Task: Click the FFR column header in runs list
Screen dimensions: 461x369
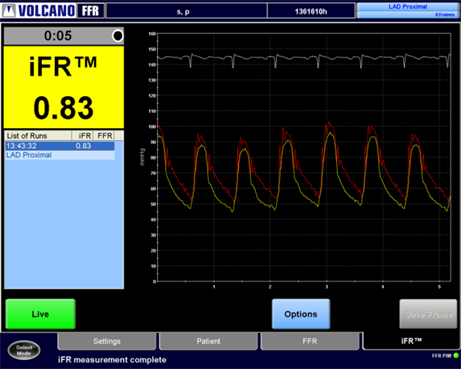Action: tap(104, 136)
